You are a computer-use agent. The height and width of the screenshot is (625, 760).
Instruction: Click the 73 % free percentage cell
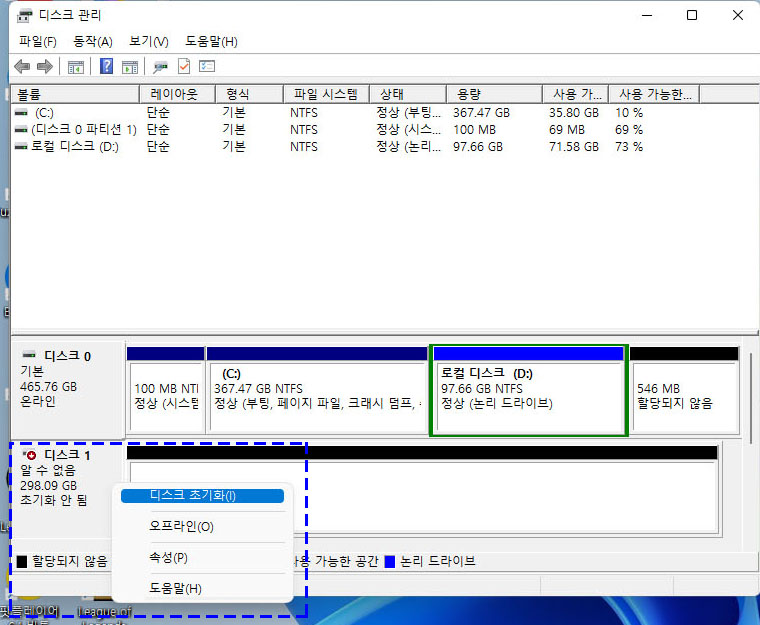click(629, 146)
